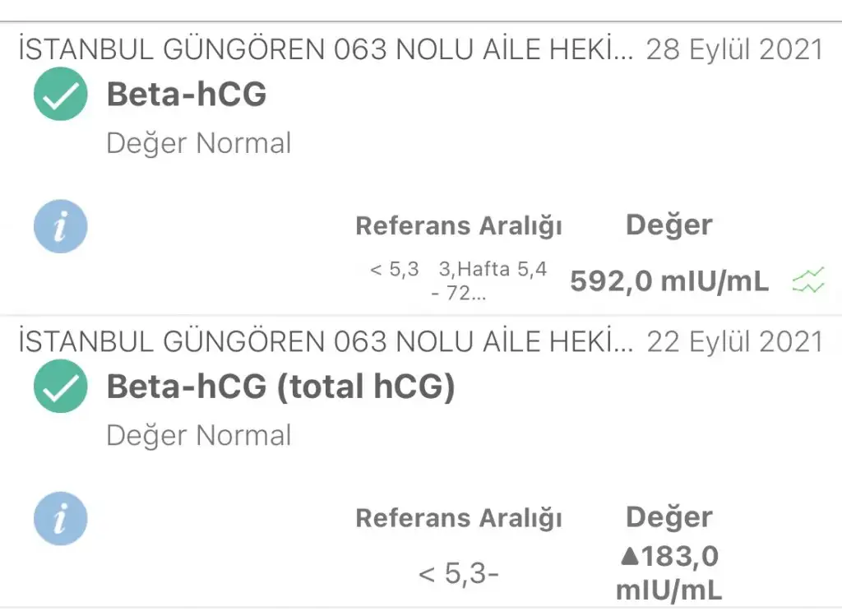
Task: Open the Beta-hCG result title
Action: pos(187,95)
